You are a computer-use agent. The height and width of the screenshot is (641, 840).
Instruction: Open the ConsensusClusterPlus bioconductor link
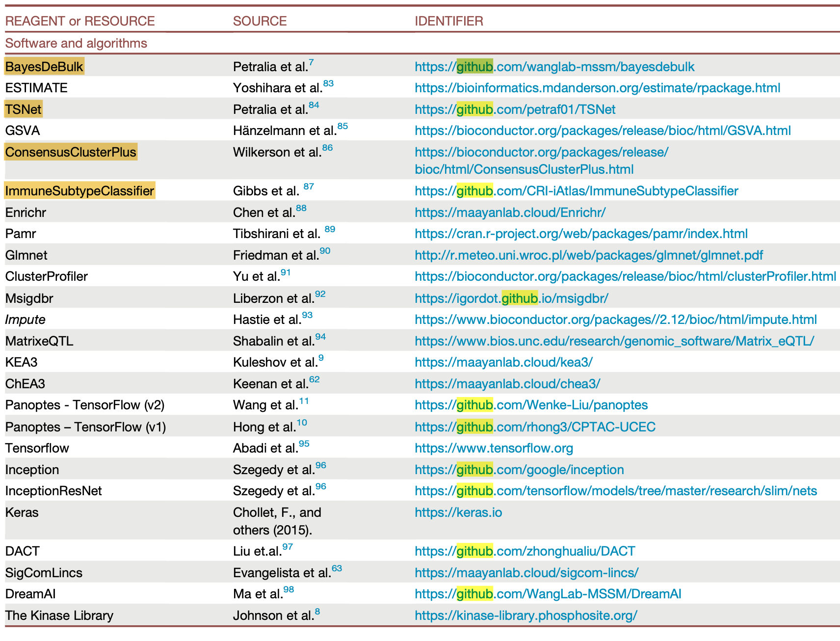point(541,160)
